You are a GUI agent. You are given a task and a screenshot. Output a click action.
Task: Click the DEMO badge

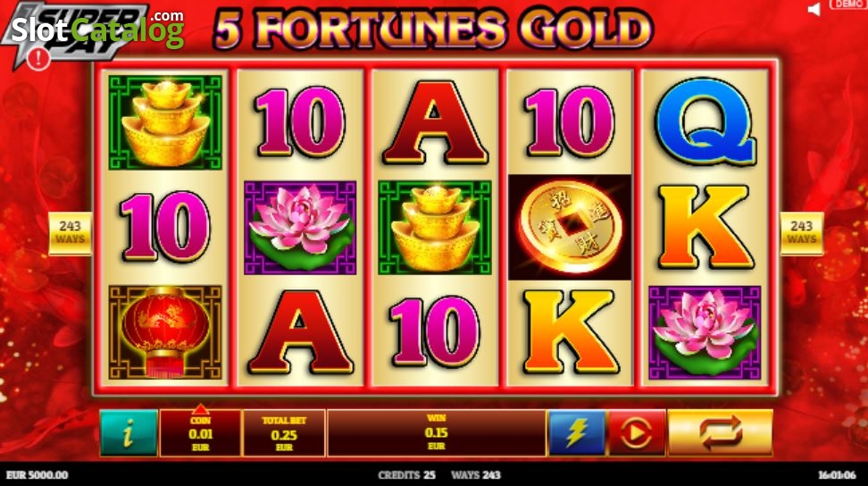click(x=848, y=4)
